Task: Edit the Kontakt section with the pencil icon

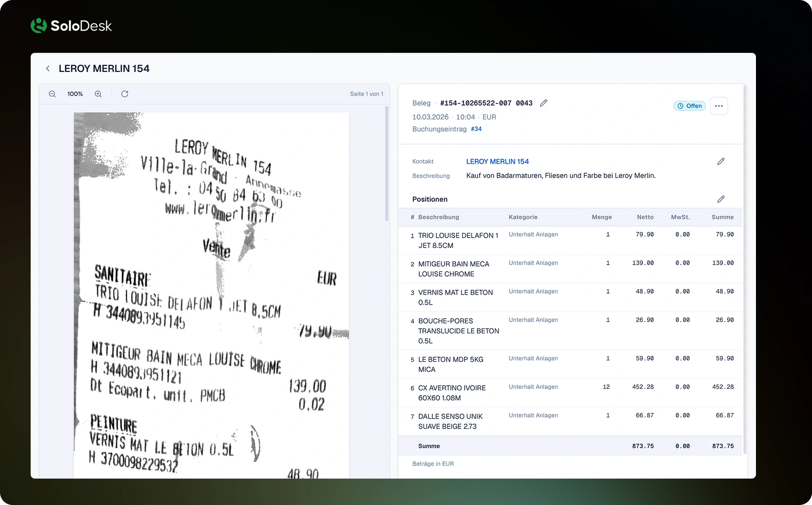Action: pos(721,162)
